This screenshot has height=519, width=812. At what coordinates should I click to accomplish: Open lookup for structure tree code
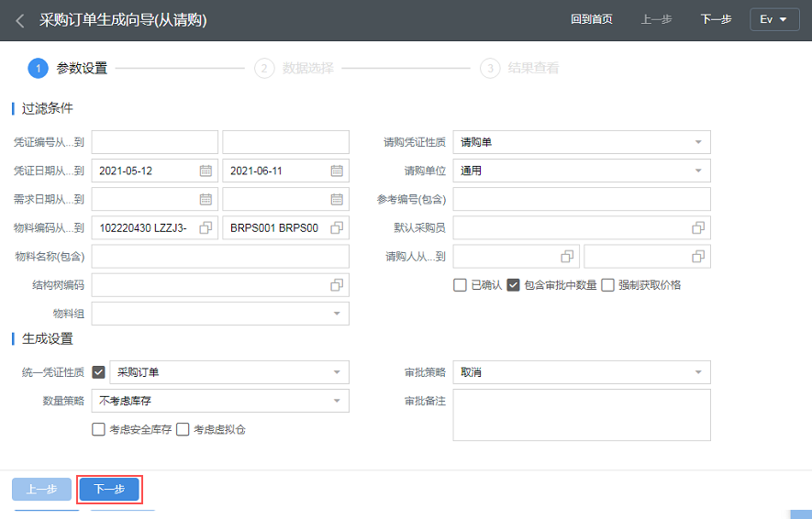point(337,285)
